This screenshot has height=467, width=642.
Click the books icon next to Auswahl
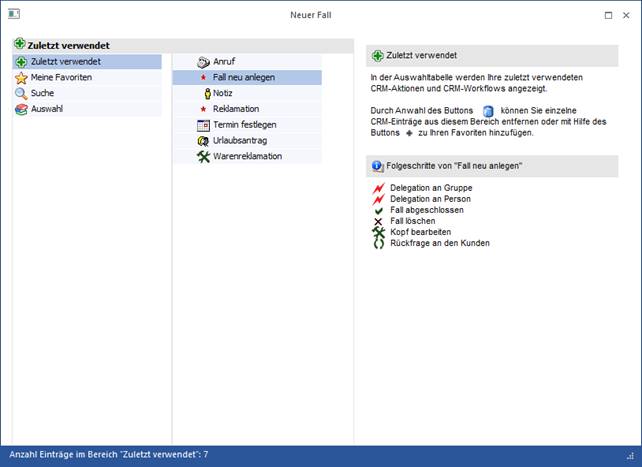[21, 109]
